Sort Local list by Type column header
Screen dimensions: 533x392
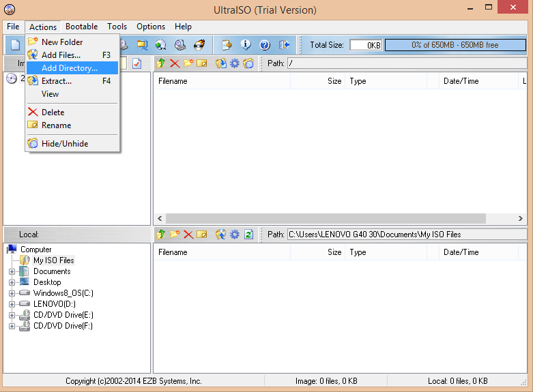pos(386,252)
